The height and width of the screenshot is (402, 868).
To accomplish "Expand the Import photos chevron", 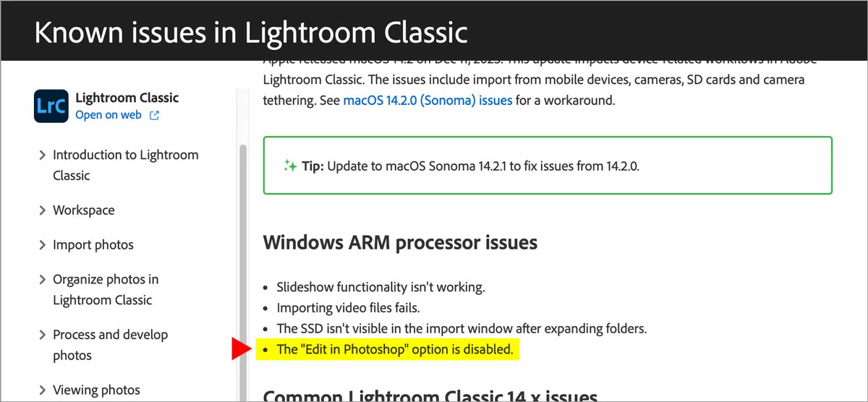I will coord(42,245).
